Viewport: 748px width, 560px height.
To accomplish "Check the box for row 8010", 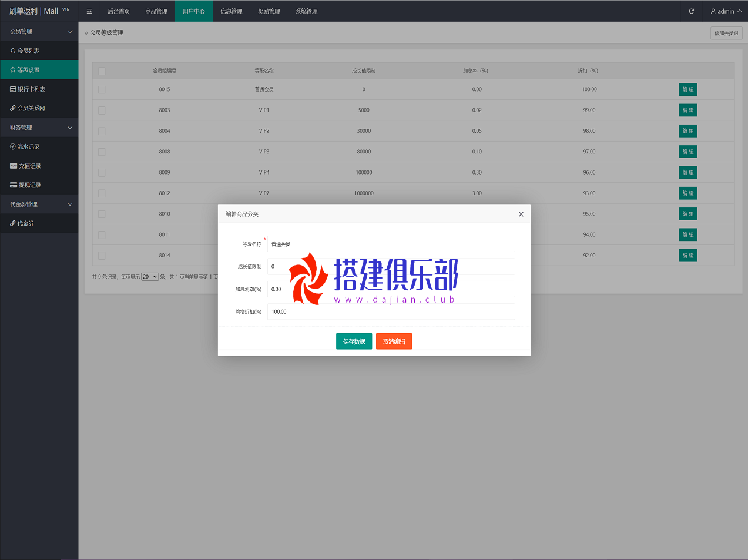I will pos(102,214).
